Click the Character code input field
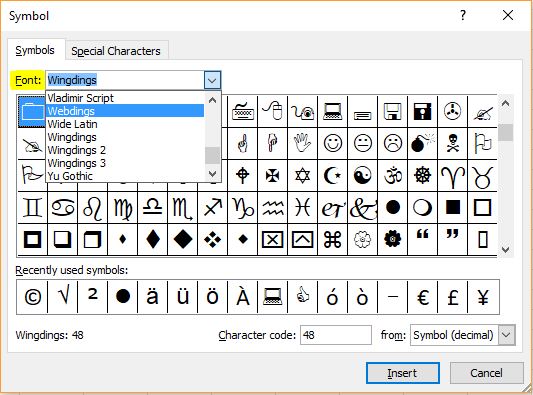This screenshot has width=533, height=395. coord(336,335)
